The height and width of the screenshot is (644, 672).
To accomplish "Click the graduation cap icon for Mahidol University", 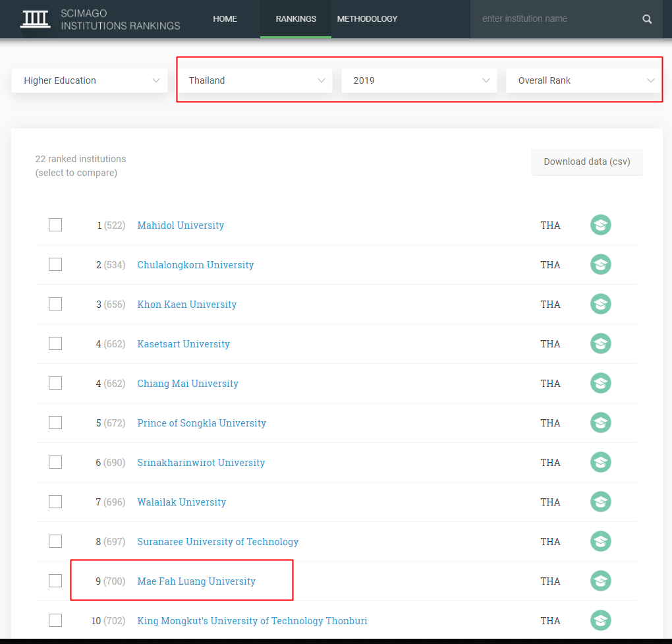I will coord(600,225).
